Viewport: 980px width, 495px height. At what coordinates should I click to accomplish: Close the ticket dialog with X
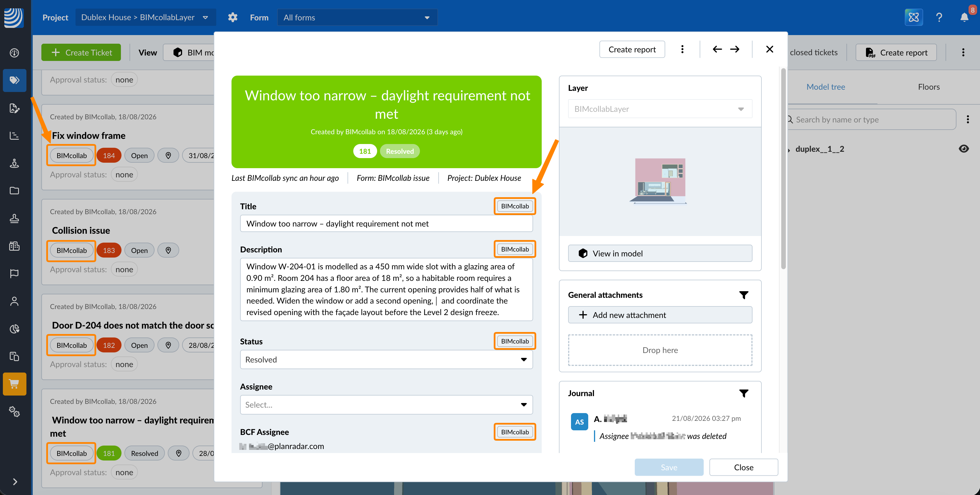tap(770, 49)
